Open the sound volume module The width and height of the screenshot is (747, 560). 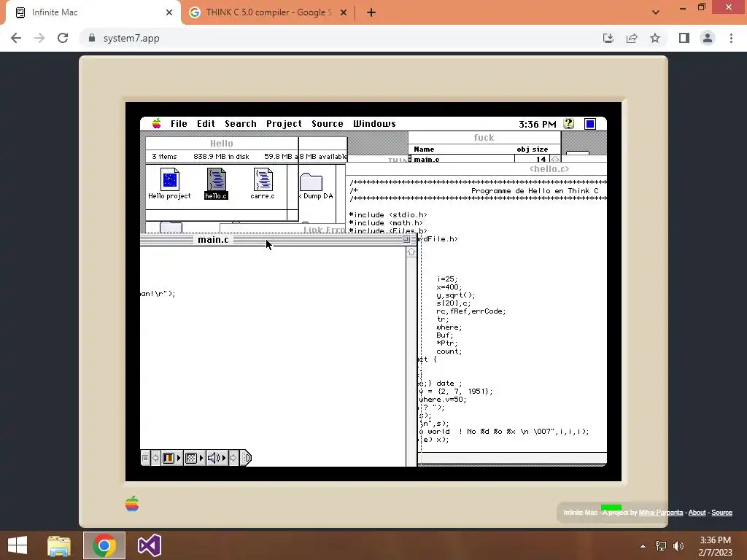click(217, 458)
